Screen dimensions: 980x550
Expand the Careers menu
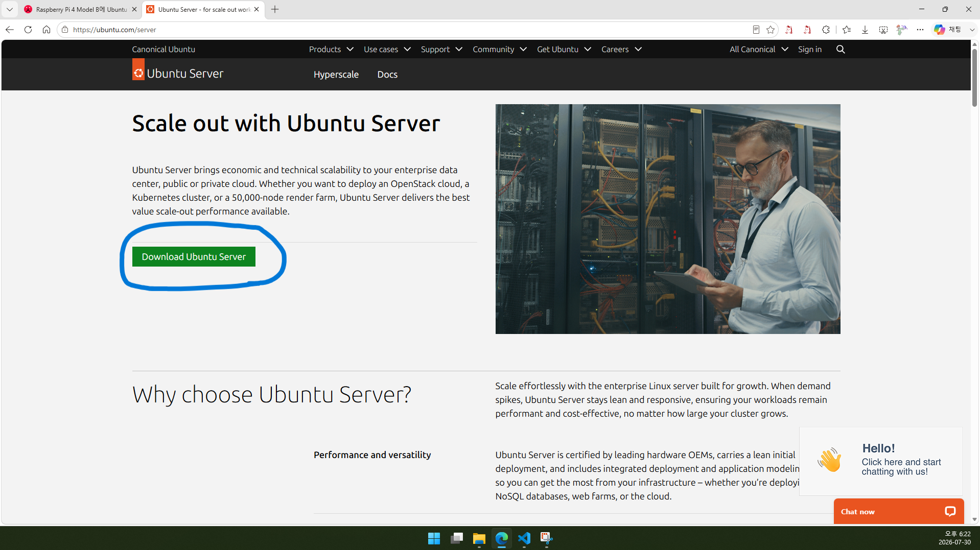621,49
